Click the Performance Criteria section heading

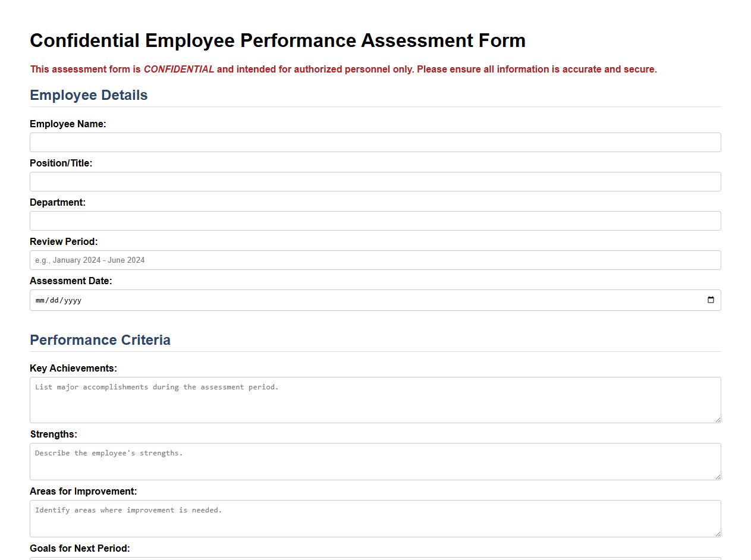(100, 340)
